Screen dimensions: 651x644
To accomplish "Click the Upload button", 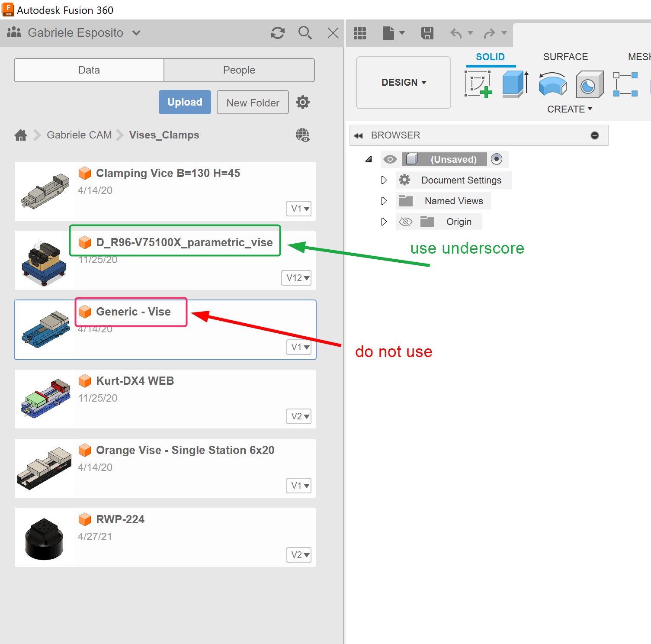I will click(x=185, y=102).
